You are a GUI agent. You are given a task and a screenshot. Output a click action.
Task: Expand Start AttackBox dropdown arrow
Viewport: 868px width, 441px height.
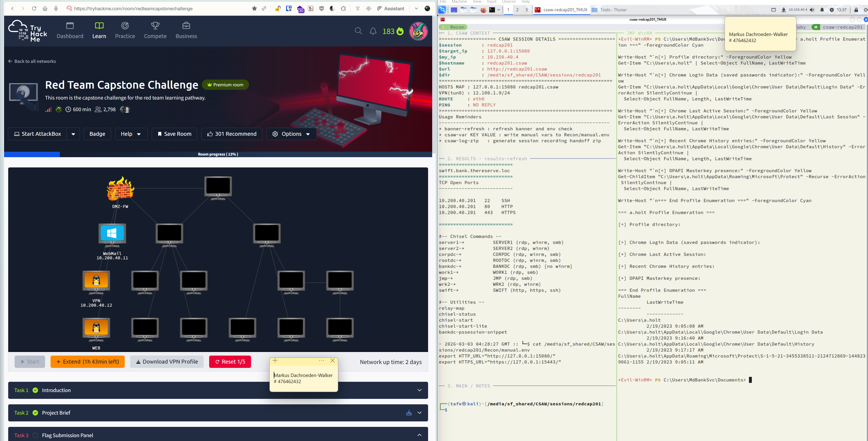[73, 134]
